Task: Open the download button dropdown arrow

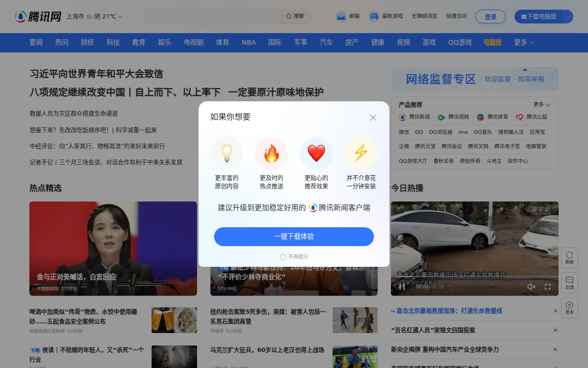Action: pyautogui.click(x=568, y=17)
